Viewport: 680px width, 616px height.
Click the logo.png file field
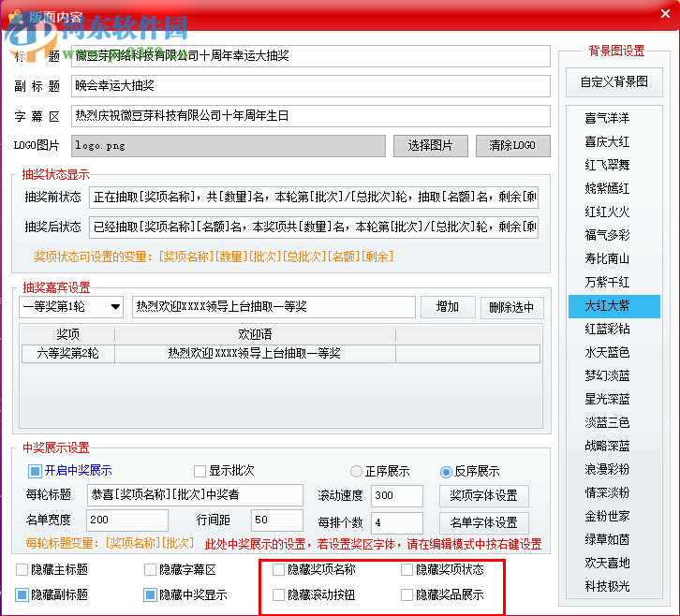click(229, 146)
